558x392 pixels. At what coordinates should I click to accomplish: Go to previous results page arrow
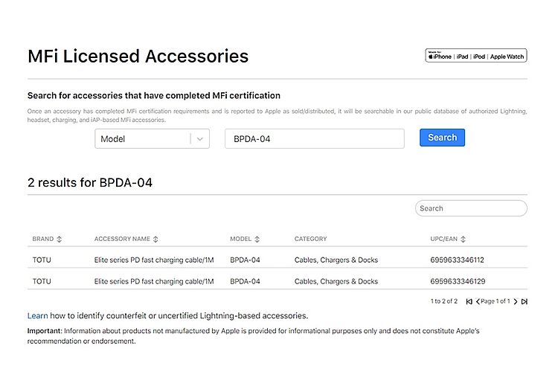click(478, 302)
